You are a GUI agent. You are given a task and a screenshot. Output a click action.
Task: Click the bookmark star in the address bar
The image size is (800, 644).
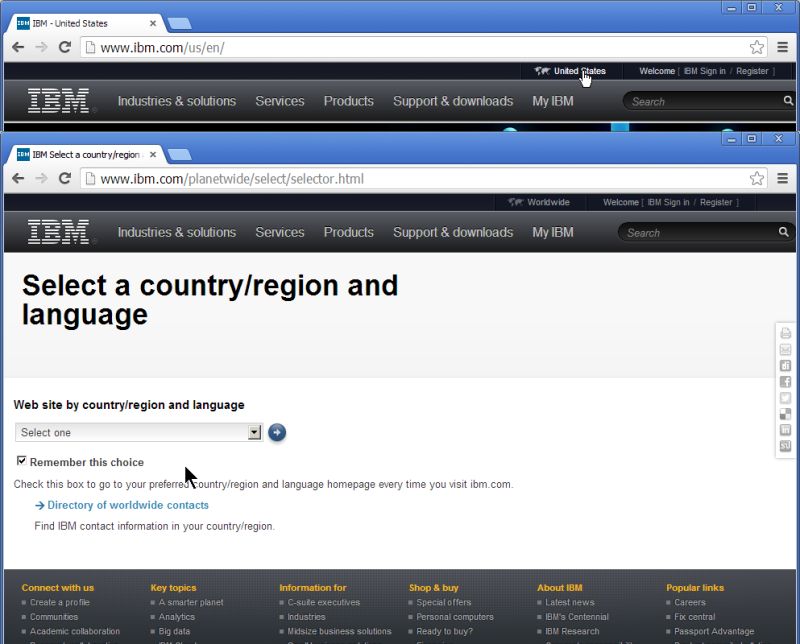coord(757,178)
